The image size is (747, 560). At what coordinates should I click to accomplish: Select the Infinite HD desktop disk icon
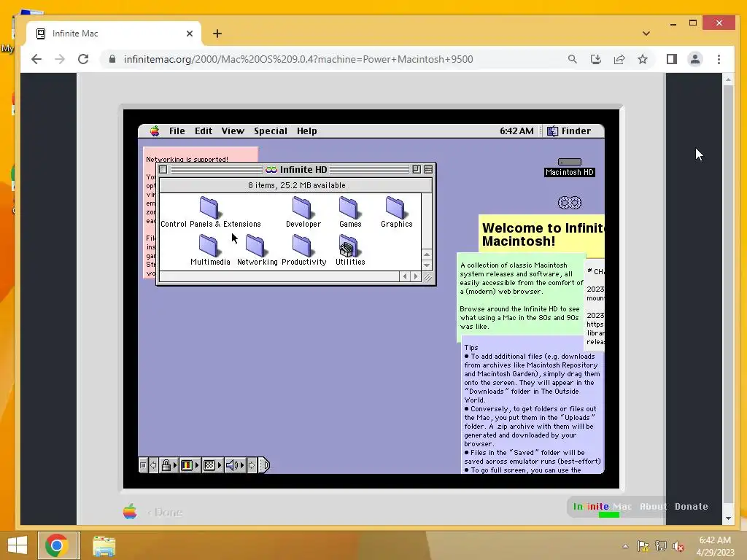pyautogui.click(x=569, y=203)
